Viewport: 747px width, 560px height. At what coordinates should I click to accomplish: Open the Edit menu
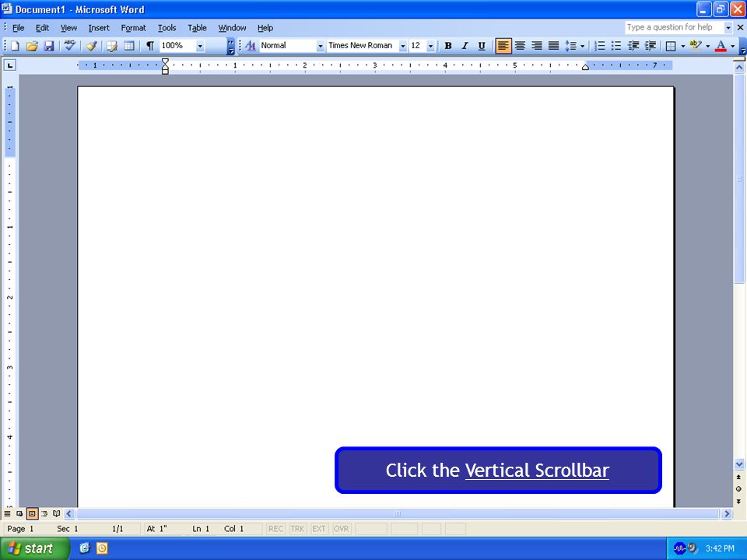point(42,28)
